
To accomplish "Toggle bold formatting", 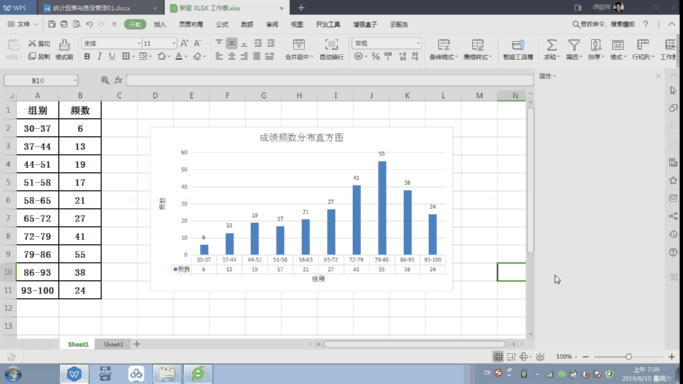I will coord(87,57).
